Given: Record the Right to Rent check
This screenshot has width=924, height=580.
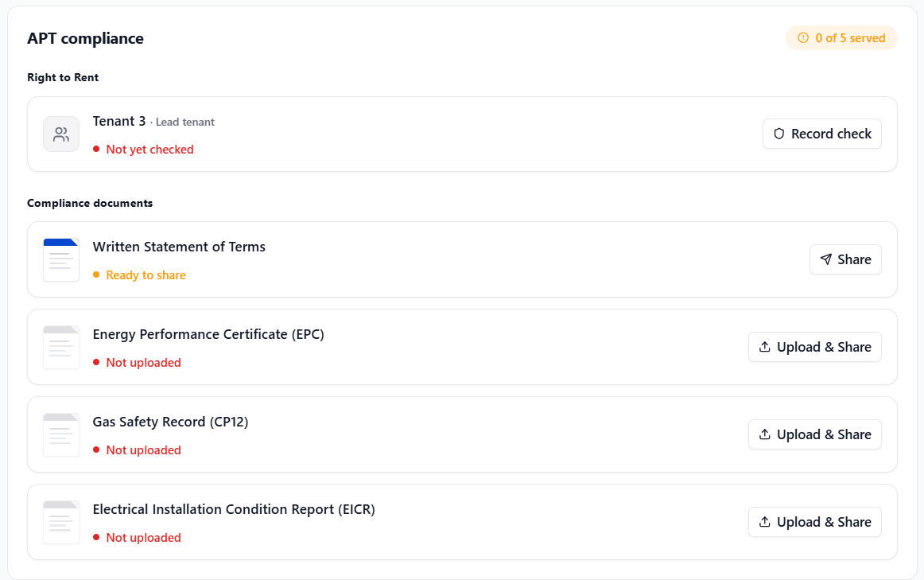Looking at the screenshot, I should tap(822, 134).
